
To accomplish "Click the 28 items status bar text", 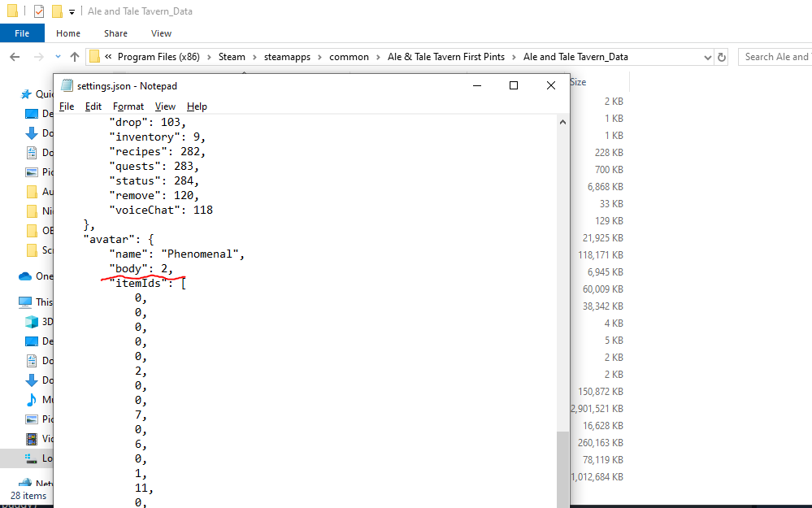I will coord(28,496).
